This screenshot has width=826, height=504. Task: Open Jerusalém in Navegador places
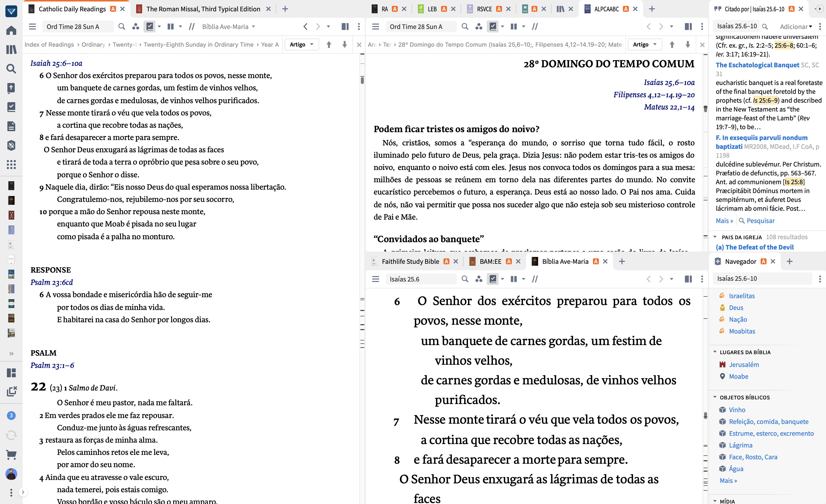coord(744,365)
